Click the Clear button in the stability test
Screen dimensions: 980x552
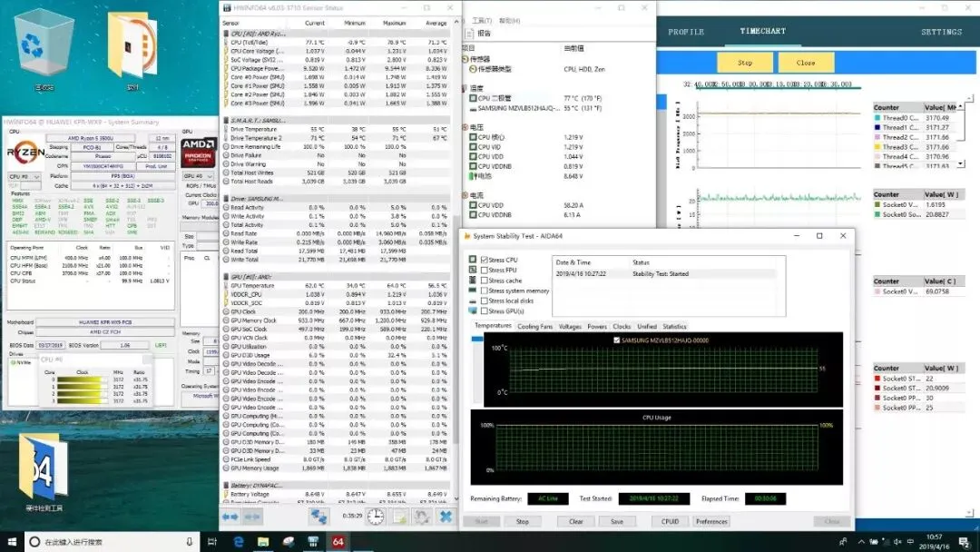tap(575, 521)
